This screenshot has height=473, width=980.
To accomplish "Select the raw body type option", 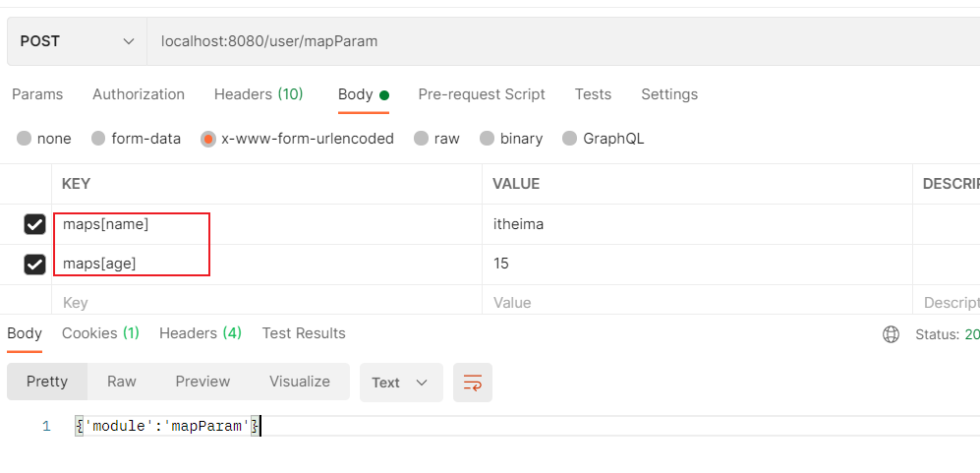I will pos(421,139).
